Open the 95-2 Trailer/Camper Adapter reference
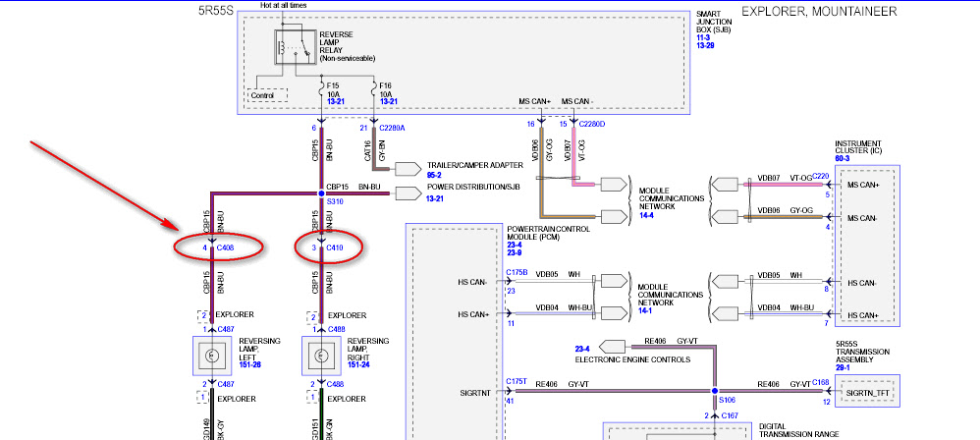This screenshot has width=980, height=440. [434, 176]
